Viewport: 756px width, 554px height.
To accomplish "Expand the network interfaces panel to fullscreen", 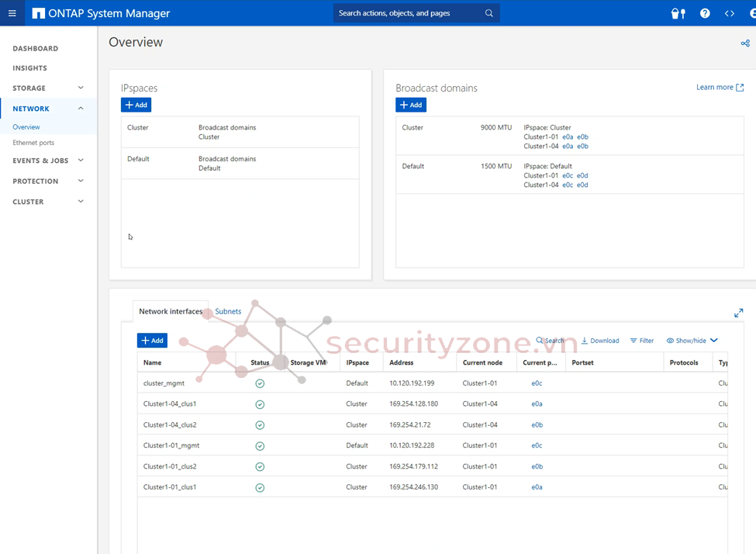I will (738, 313).
